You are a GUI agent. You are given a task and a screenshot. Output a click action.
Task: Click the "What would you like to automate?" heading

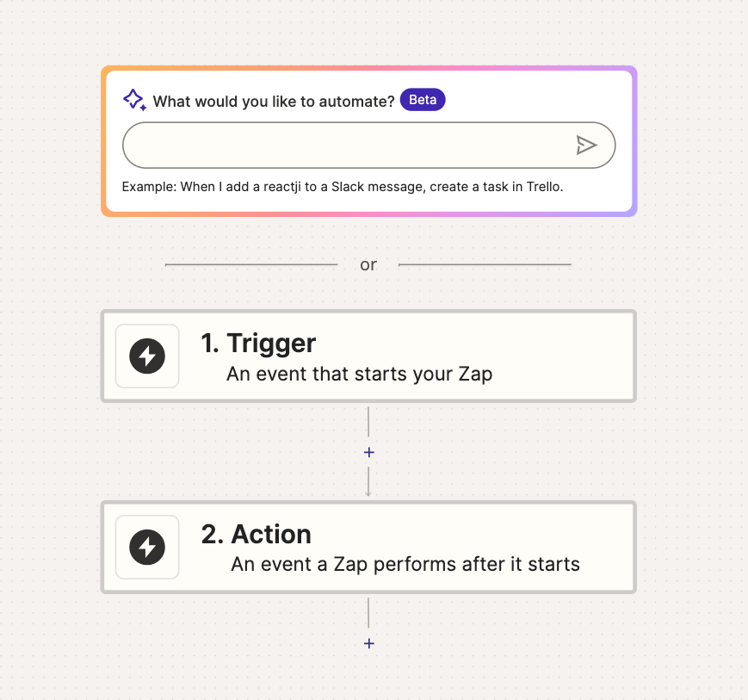pyautogui.click(x=274, y=102)
